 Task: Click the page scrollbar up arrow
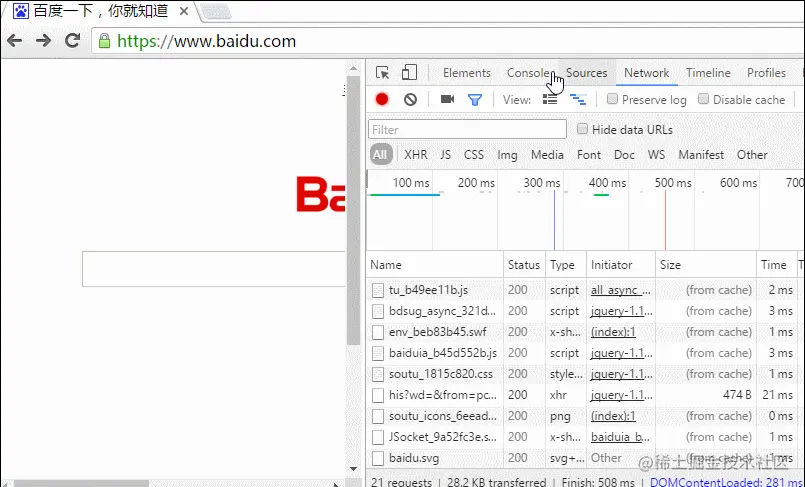[353, 68]
